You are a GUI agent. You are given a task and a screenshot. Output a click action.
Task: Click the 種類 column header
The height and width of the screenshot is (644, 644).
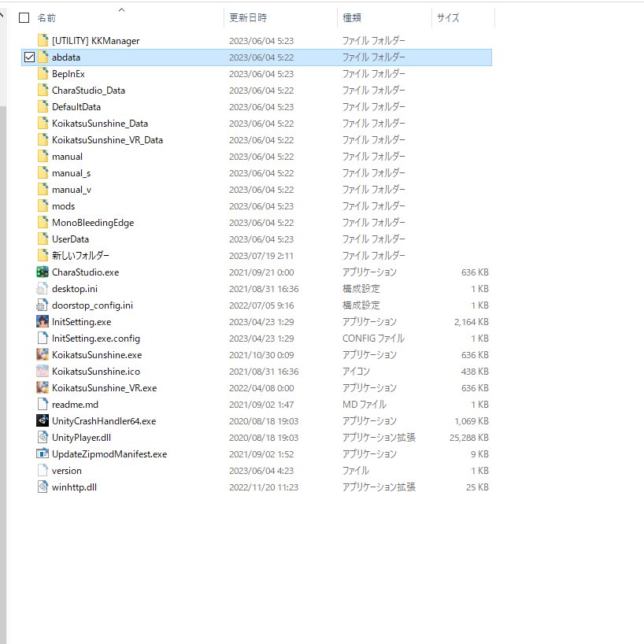(351, 17)
